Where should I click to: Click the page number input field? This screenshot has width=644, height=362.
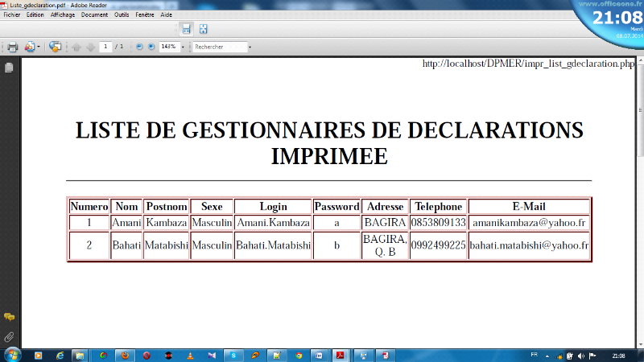click(105, 47)
